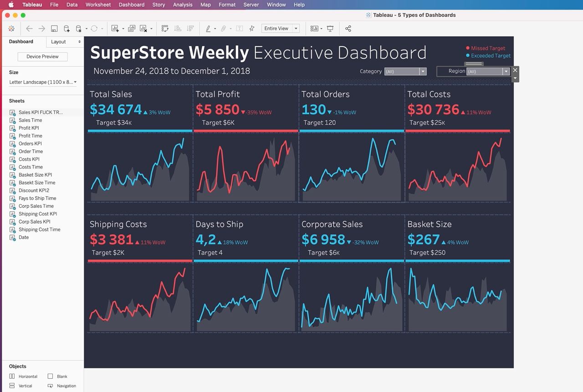Click the Vertical container object
This screenshot has width=583, height=392.
[x=21, y=386]
